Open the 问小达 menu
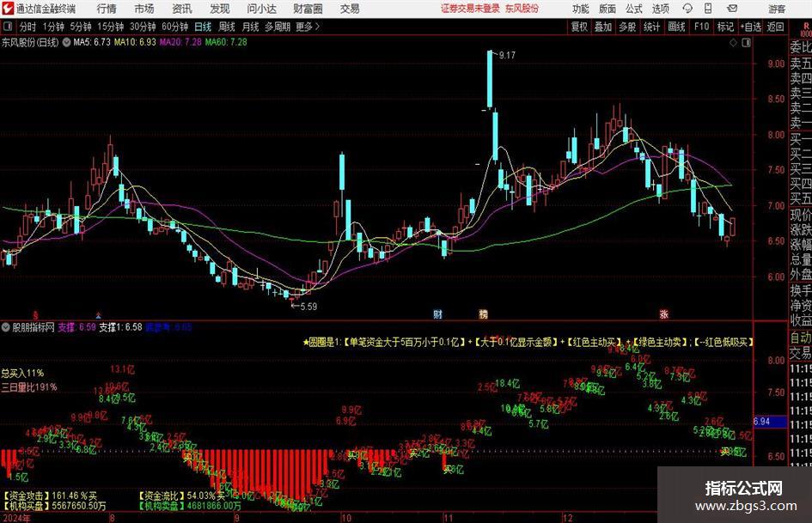Screen dimensions: 812x523 coord(261,9)
